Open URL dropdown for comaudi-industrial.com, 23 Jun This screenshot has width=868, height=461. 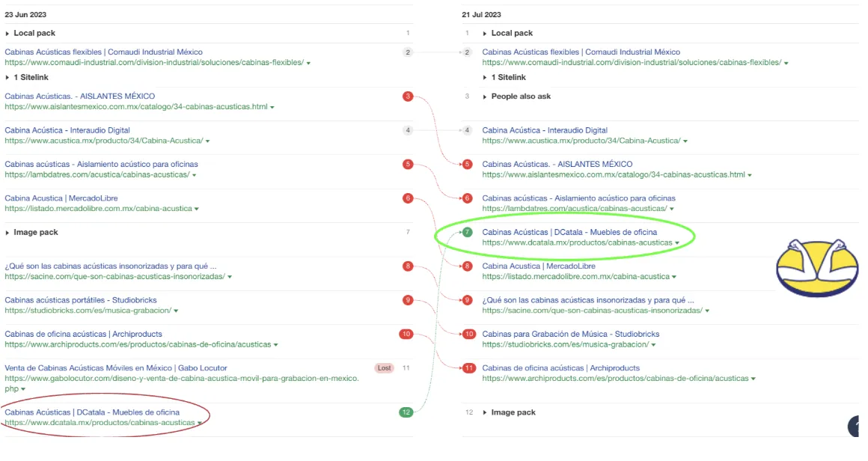(x=308, y=63)
